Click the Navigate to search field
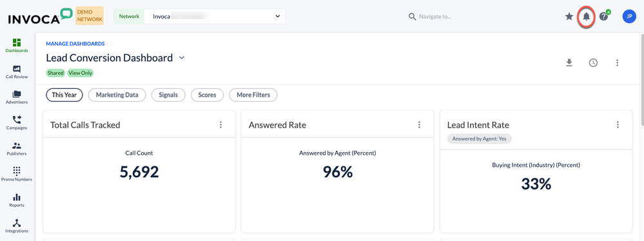Viewport: 644px width, 241px height. [435, 16]
